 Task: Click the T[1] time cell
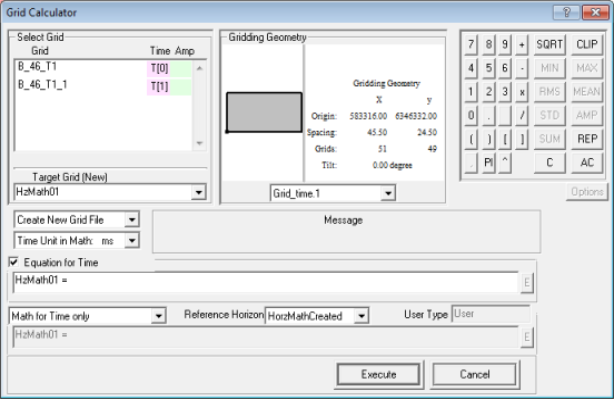159,87
